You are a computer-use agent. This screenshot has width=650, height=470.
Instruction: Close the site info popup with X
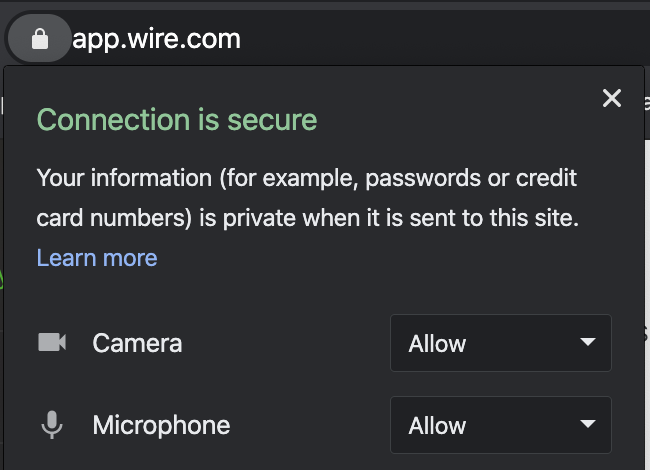[x=612, y=98]
